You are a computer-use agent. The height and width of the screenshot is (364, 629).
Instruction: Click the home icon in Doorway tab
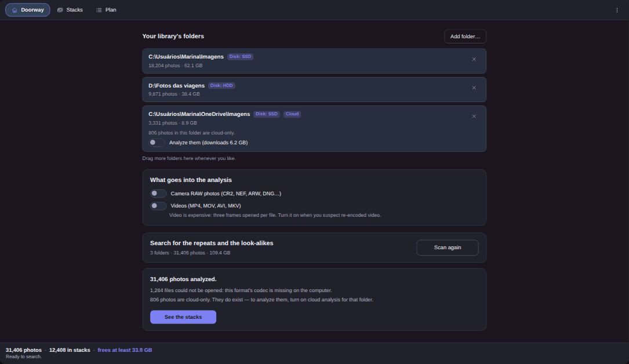click(x=15, y=10)
